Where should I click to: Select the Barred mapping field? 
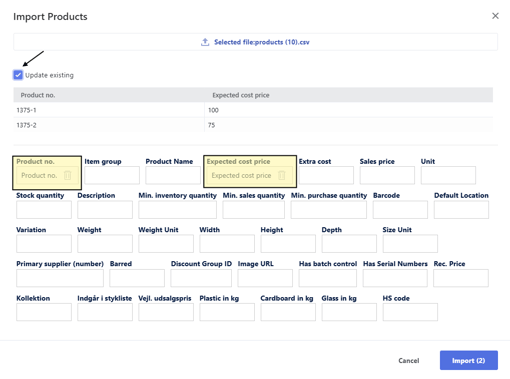pos(137,278)
